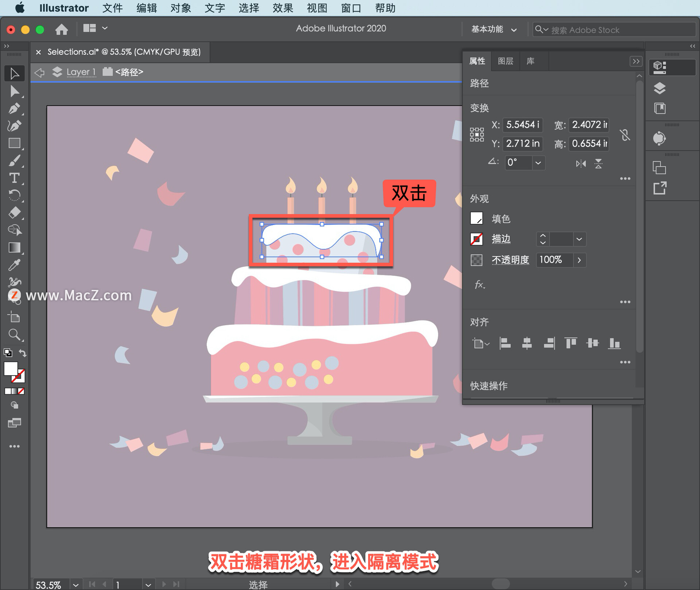Select the Type tool
The width and height of the screenshot is (700, 590).
[x=15, y=178]
